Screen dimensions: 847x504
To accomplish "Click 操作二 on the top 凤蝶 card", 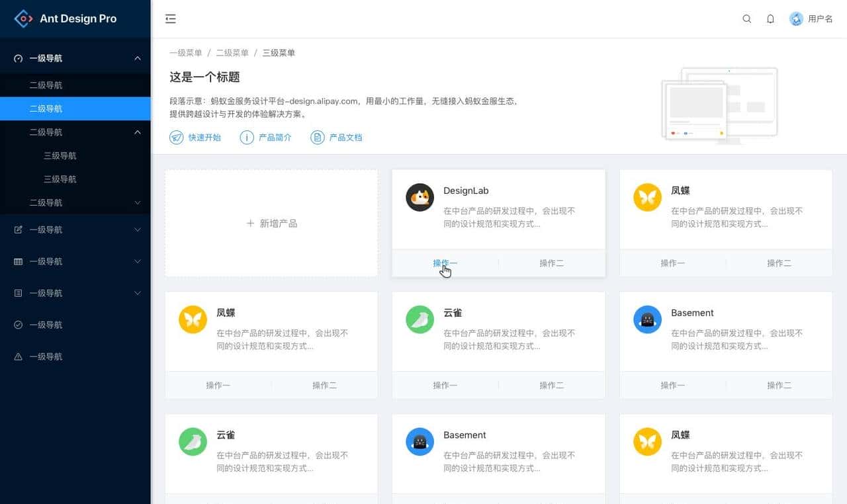I will pos(780,263).
